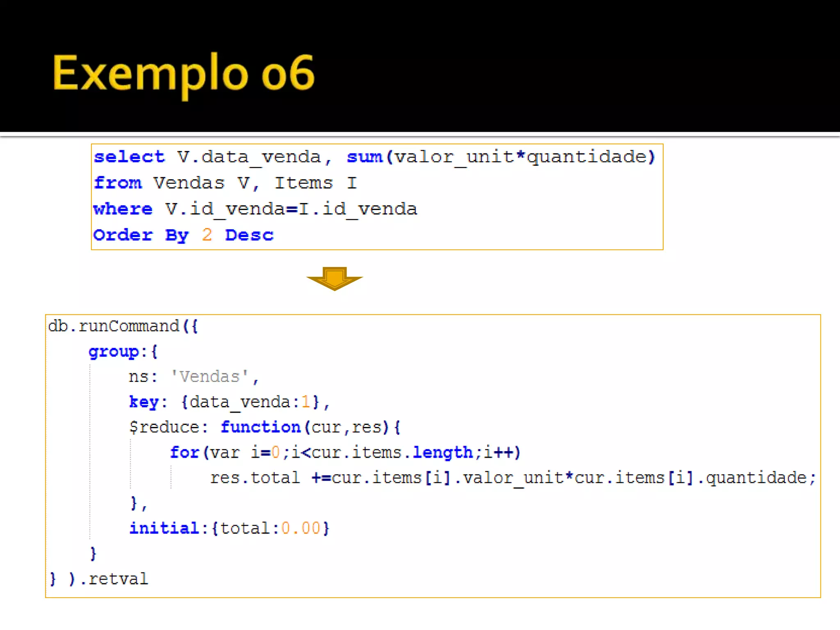Image resolution: width=840 pixels, height=630 pixels.
Task: Click the 'length' property in for loop
Action: pos(443,452)
